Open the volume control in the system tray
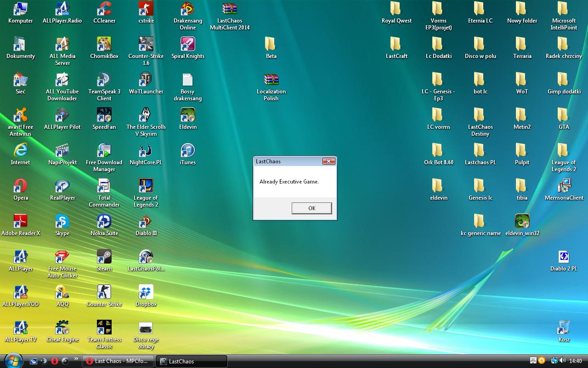Image resolution: width=588 pixels, height=368 pixels. pos(563,361)
